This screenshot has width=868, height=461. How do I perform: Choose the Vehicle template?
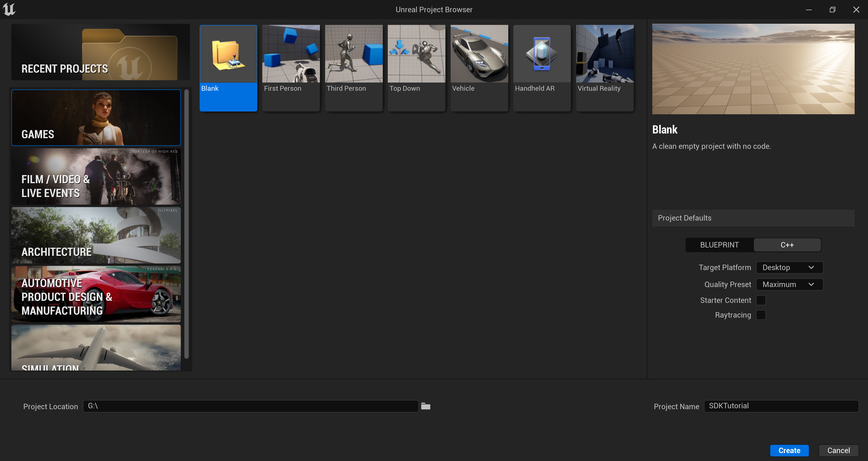[479, 67]
